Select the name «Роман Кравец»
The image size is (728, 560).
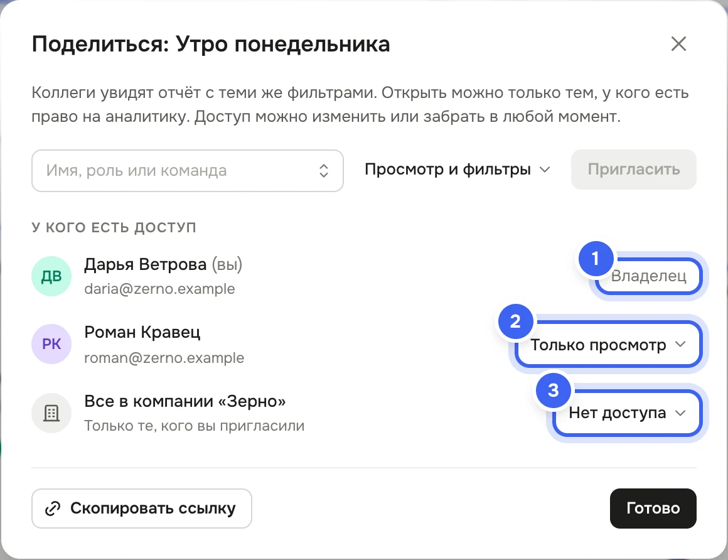pyautogui.click(x=142, y=332)
